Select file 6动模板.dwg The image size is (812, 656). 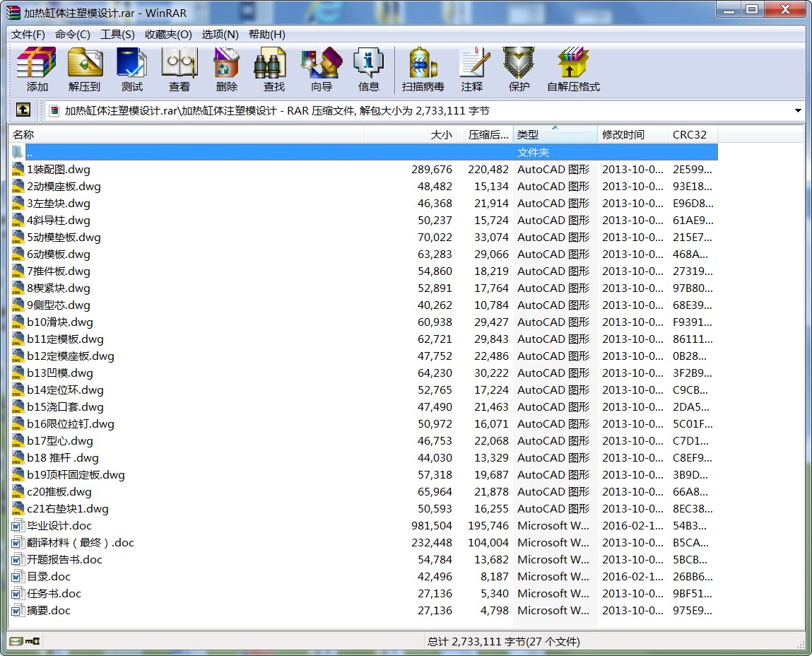tap(59, 254)
